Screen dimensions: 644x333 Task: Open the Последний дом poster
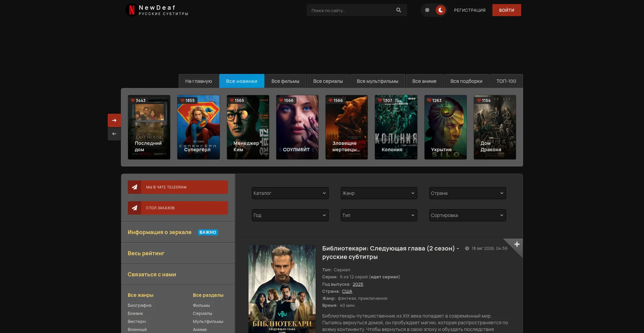(x=149, y=127)
